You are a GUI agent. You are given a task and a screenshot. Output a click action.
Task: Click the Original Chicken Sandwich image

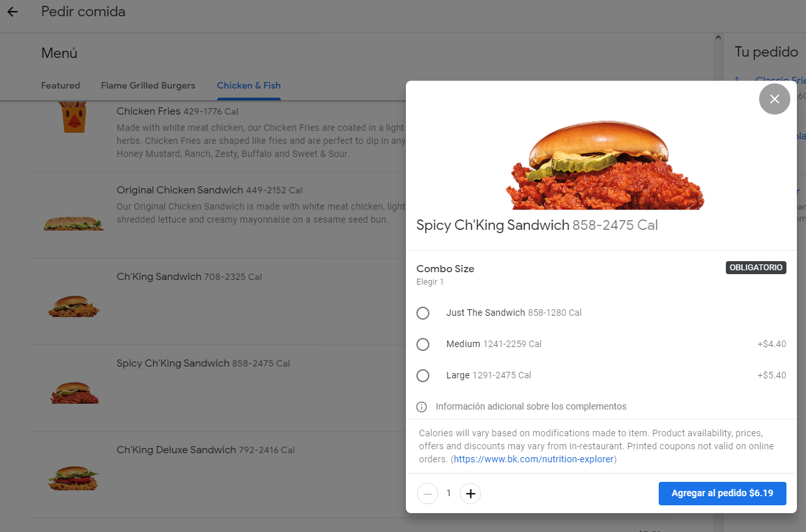tap(74, 223)
